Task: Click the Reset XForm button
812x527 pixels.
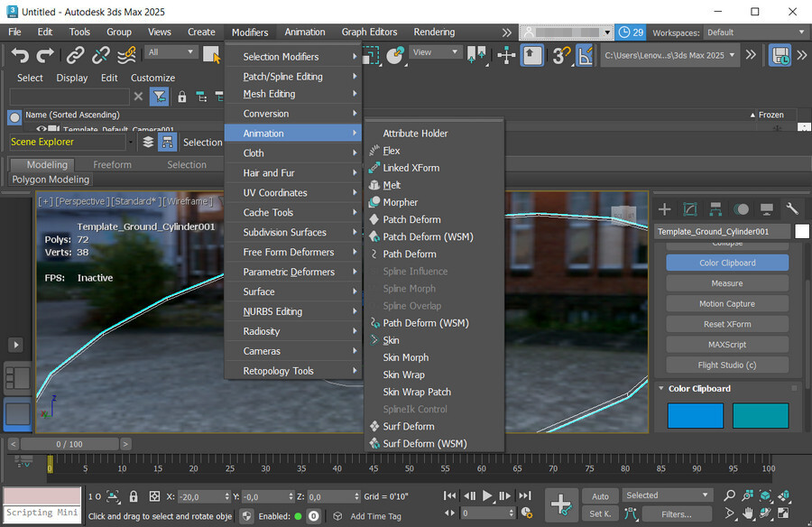Action: click(727, 324)
